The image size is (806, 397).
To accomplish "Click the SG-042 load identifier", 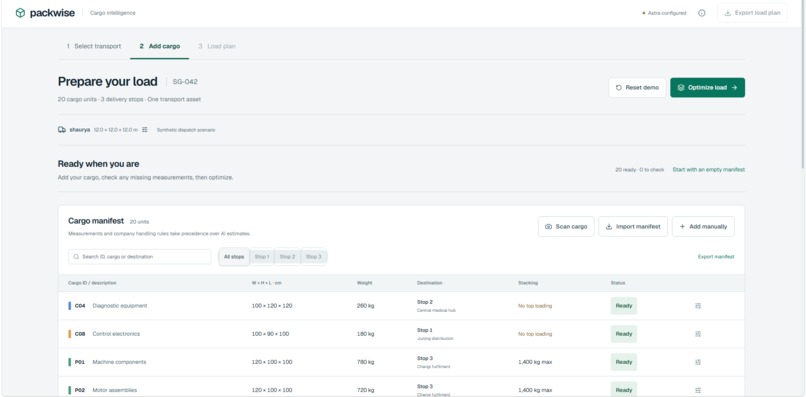I will [185, 82].
